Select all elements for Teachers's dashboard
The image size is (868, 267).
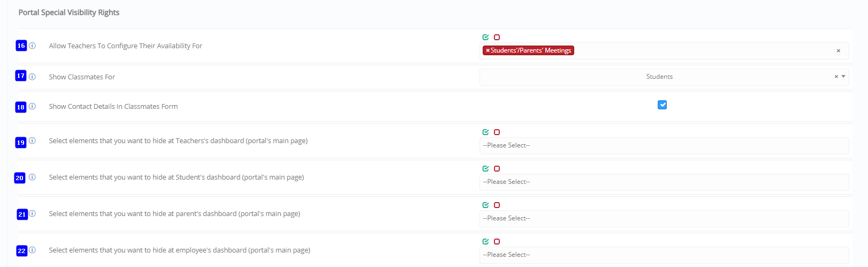click(485, 132)
